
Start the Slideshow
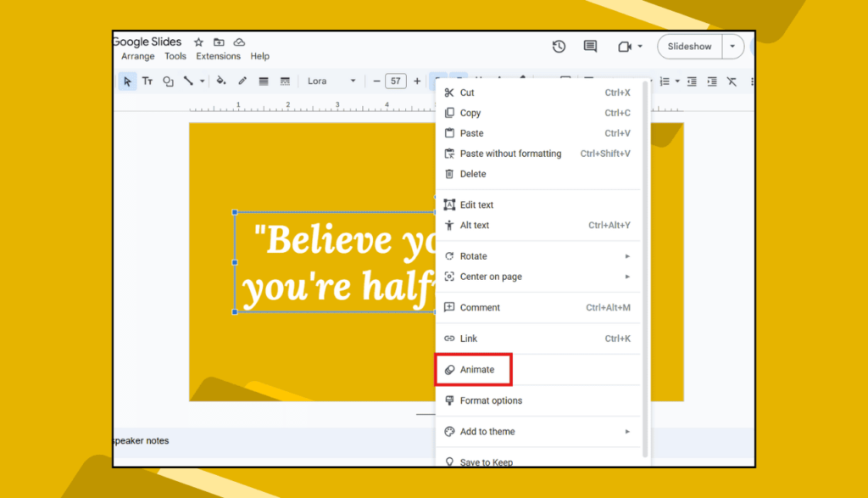tap(689, 47)
